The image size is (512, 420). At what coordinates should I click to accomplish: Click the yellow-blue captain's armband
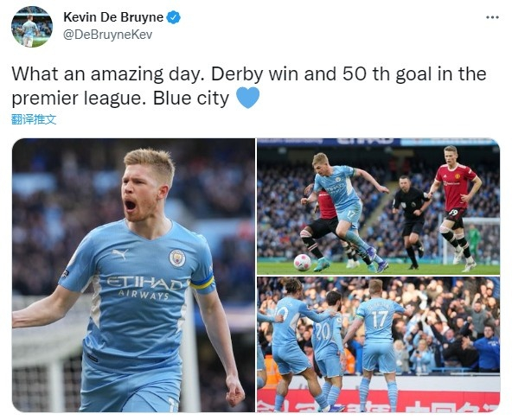click(x=202, y=283)
